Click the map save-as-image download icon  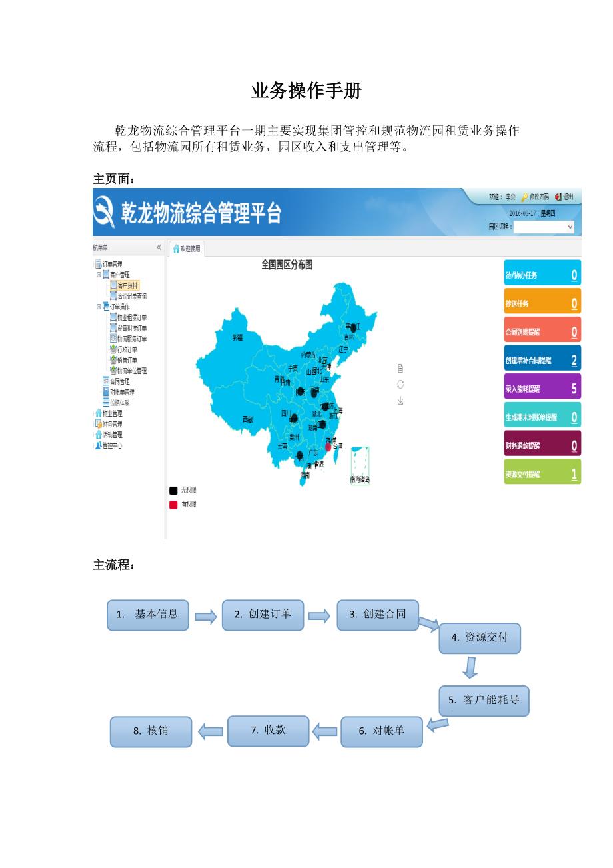click(x=400, y=401)
